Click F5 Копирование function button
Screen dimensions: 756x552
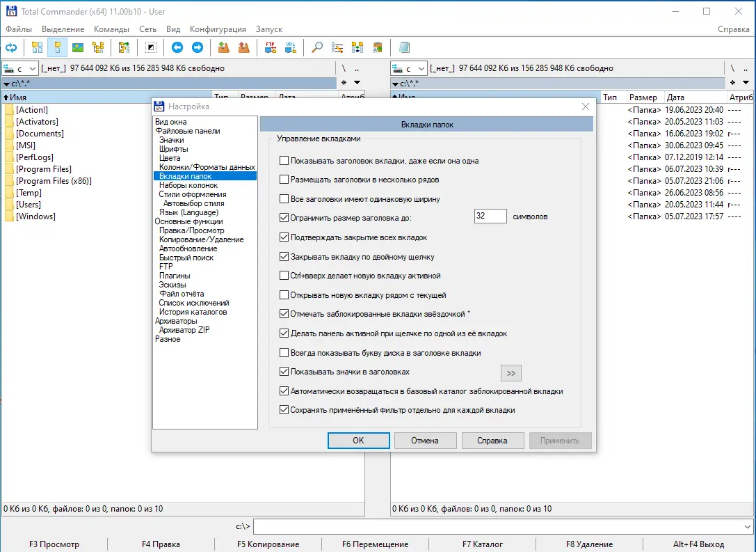tap(268, 544)
